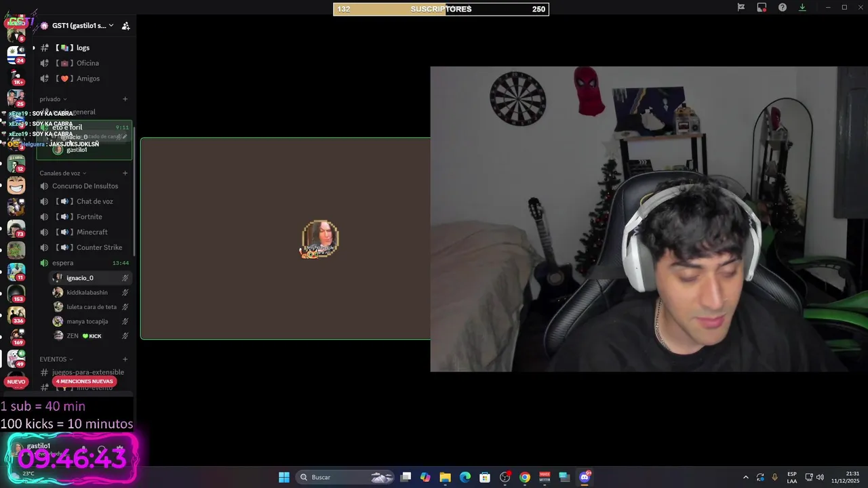Launch Google Chrome from the taskbar
This screenshot has width=868, height=488.
[x=525, y=477]
